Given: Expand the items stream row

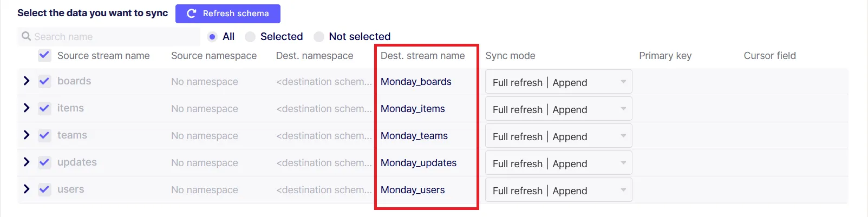Looking at the screenshot, I should click(26, 108).
